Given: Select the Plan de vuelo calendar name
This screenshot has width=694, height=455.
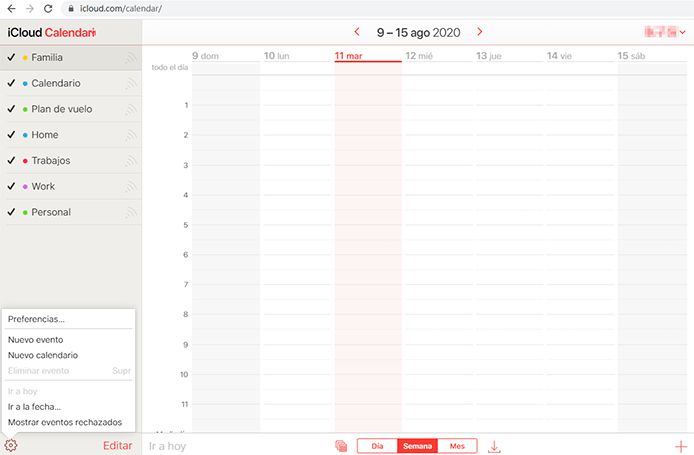Looking at the screenshot, I should point(62,109).
